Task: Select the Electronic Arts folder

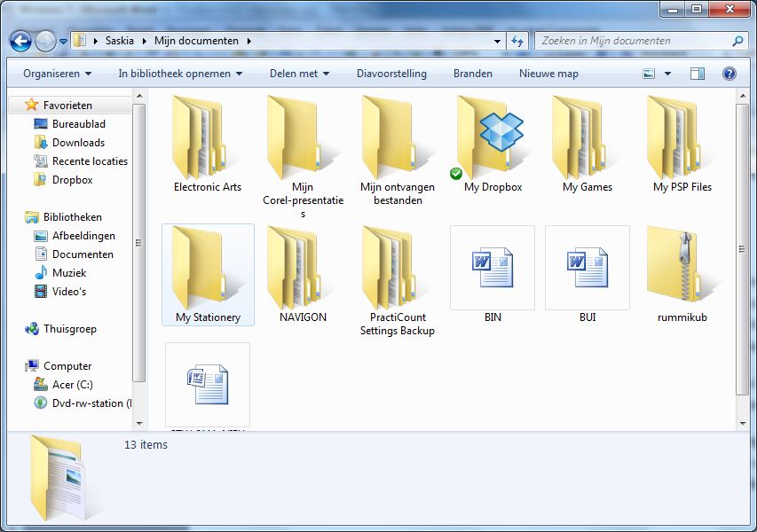Action: point(208,145)
